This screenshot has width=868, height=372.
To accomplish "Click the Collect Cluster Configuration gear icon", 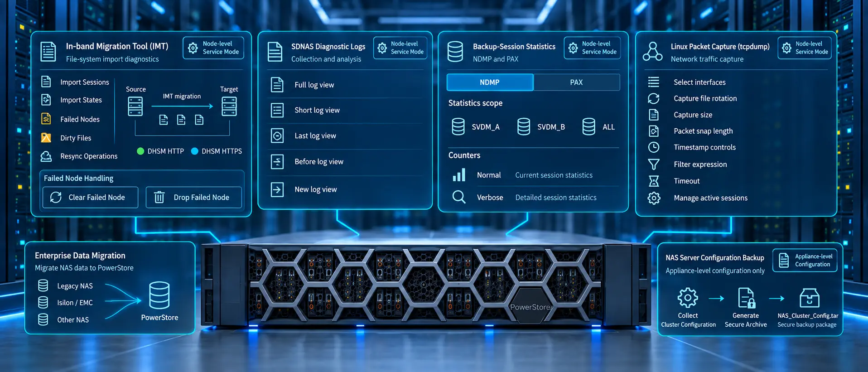I will coord(688,298).
